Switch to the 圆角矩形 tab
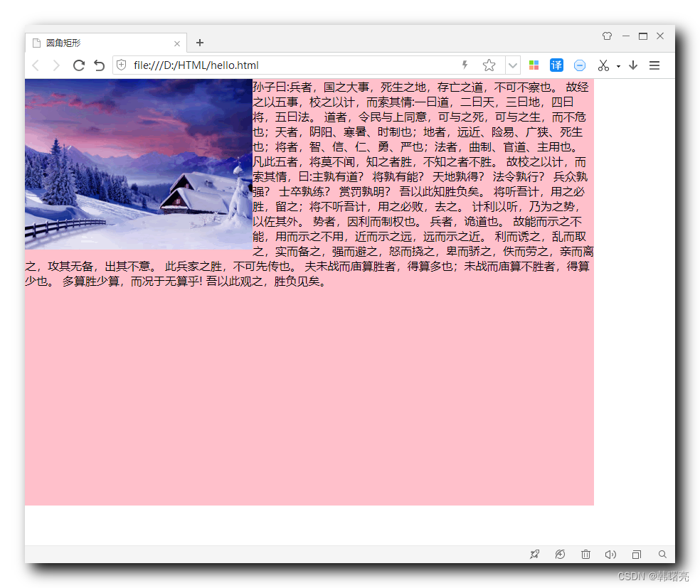The height and width of the screenshot is (588, 700). [x=107, y=43]
